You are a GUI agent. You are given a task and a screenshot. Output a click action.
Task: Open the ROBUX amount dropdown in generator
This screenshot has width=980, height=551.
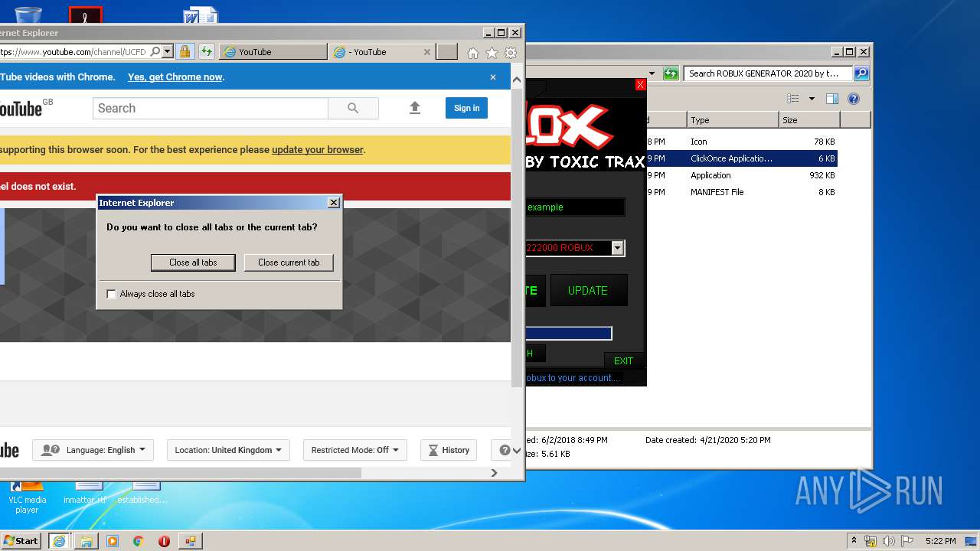tap(617, 247)
